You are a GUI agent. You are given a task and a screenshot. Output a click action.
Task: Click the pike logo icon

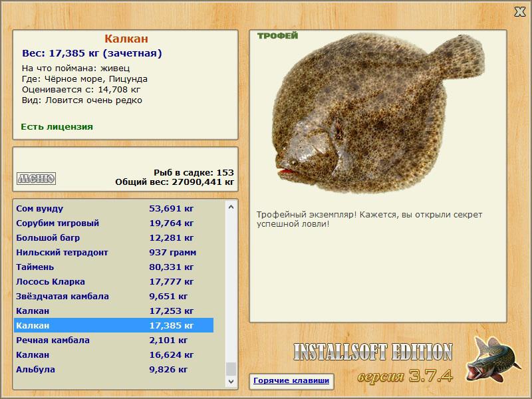tap(493, 359)
